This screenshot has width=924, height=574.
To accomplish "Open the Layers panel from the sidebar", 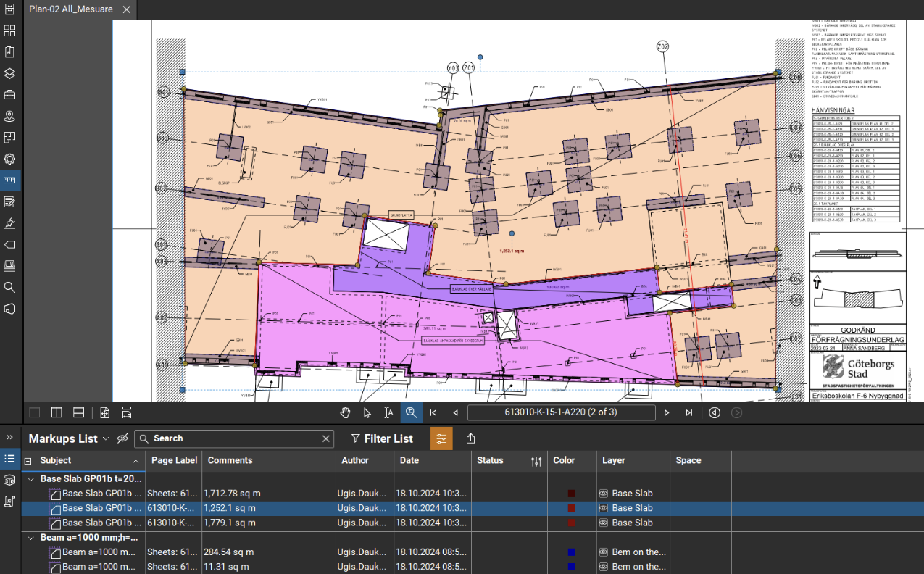I will click(10, 73).
